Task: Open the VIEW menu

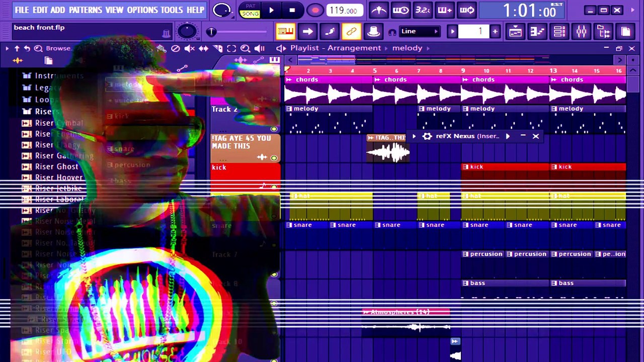Action: coord(114,10)
